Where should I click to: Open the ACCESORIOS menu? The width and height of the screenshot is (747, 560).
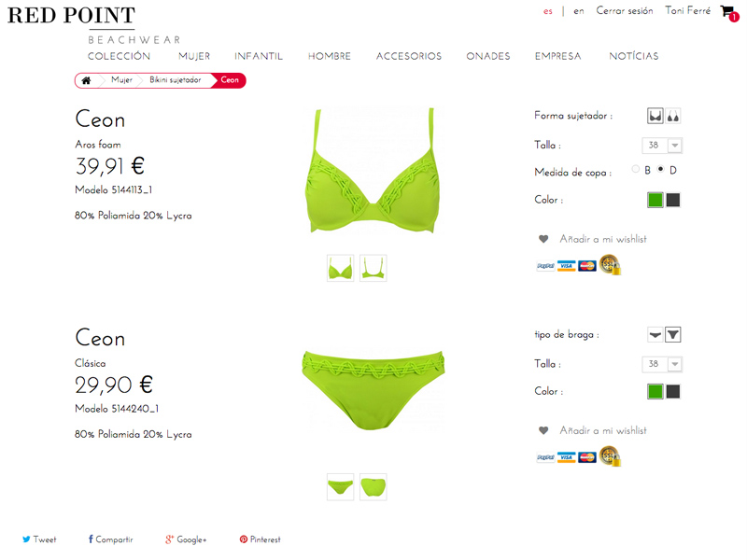pyautogui.click(x=409, y=56)
